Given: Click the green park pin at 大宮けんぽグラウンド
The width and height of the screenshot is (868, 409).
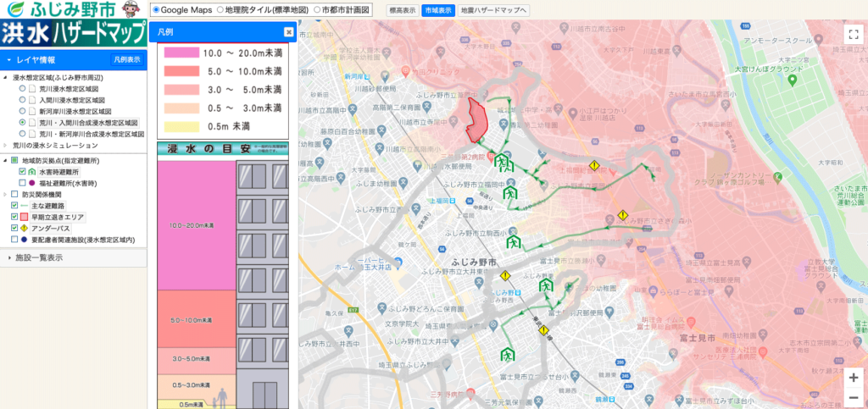Looking at the screenshot, I should click(792, 80).
